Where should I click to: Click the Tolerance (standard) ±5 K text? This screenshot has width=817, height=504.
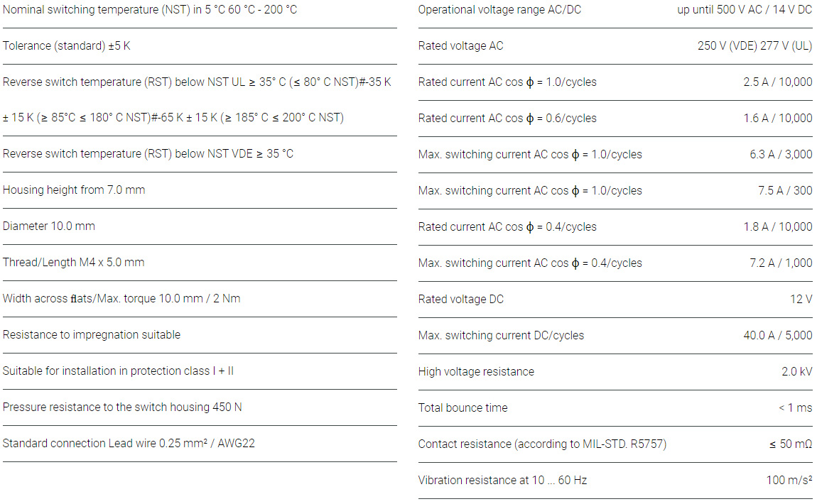point(67,46)
